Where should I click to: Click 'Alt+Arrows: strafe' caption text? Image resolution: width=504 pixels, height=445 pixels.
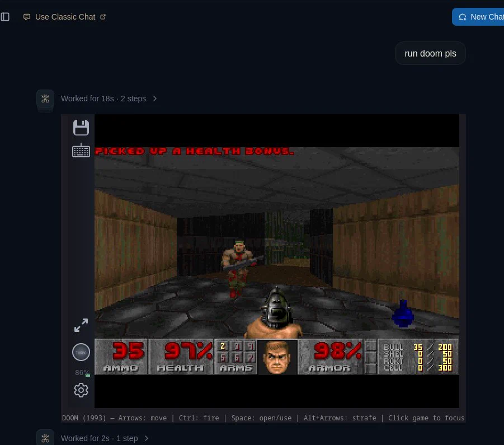click(x=340, y=418)
